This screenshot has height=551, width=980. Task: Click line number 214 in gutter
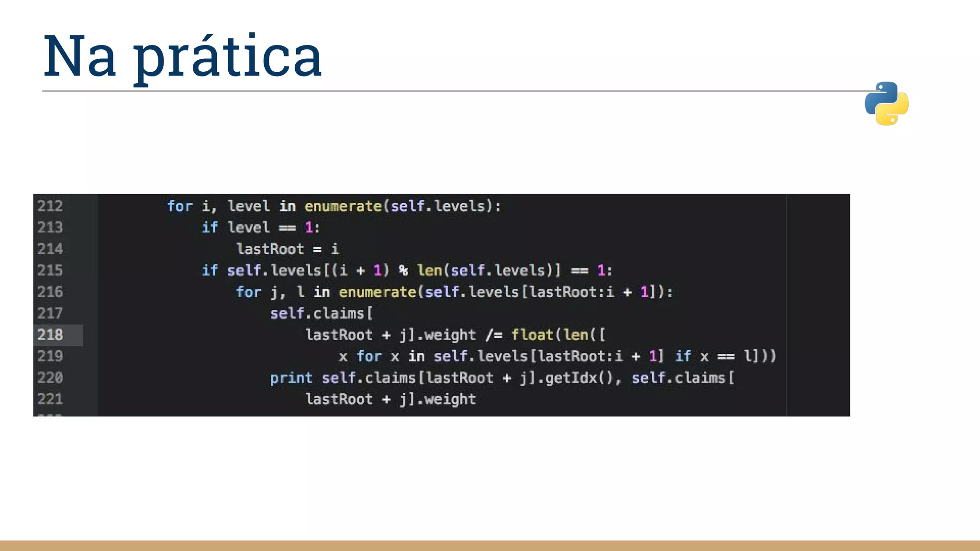coord(50,249)
